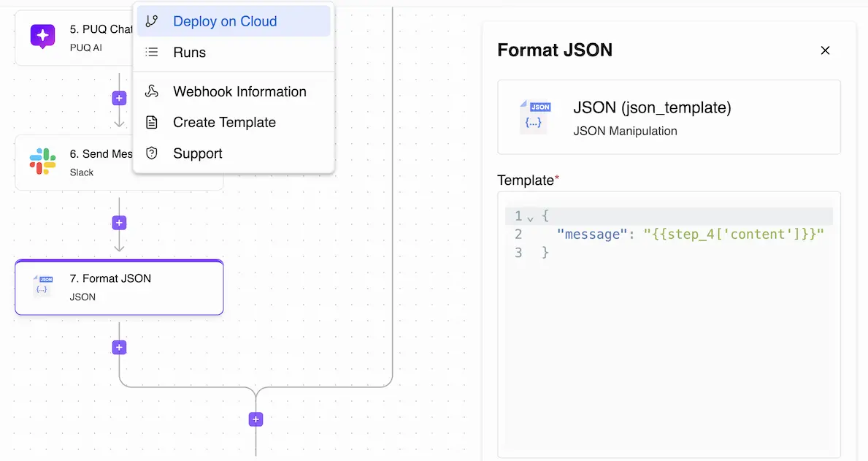The width and height of the screenshot is (868, 461).
Task: Click the JSON (json_template) card
Action: point(668,117)
